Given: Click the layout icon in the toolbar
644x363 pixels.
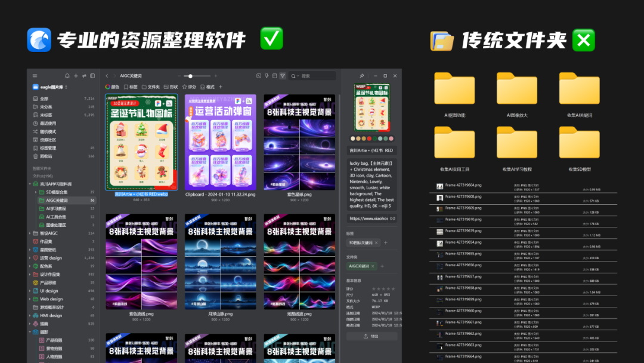Looking at the screenshot, I should [274, 76].
